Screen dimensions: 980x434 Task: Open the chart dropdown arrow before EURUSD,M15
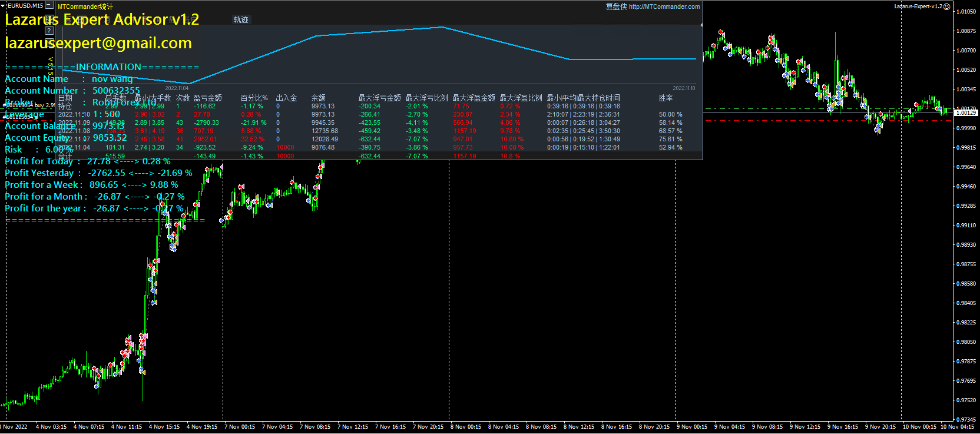point(3,5)
